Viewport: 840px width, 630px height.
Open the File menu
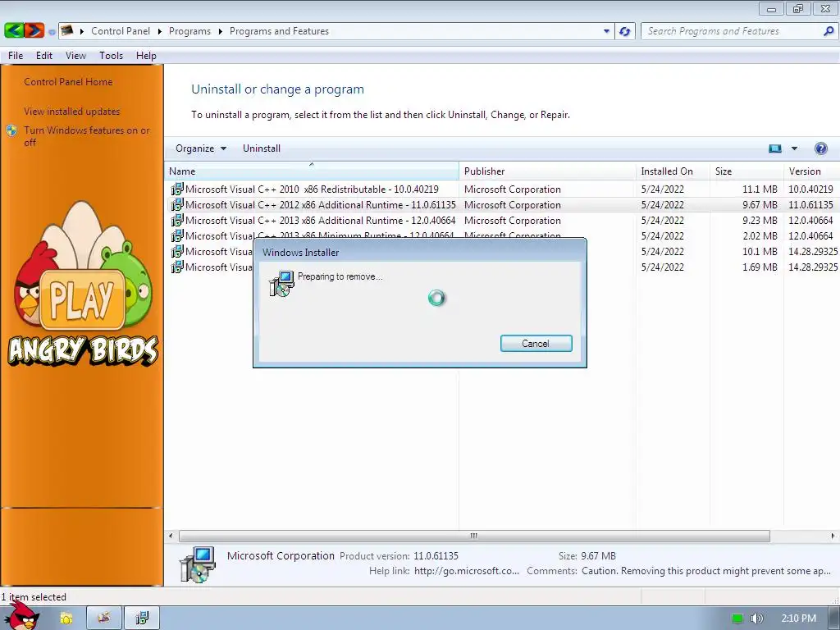(16, 56)
